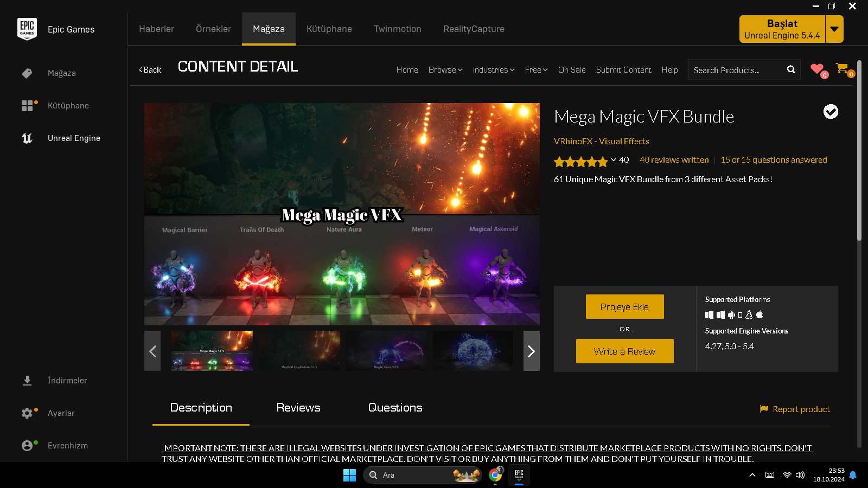The height and width of the screenshot is (488, 868).
Task: Click the Write a Review button
Action: pyautogui.click(x=624, y=351)
